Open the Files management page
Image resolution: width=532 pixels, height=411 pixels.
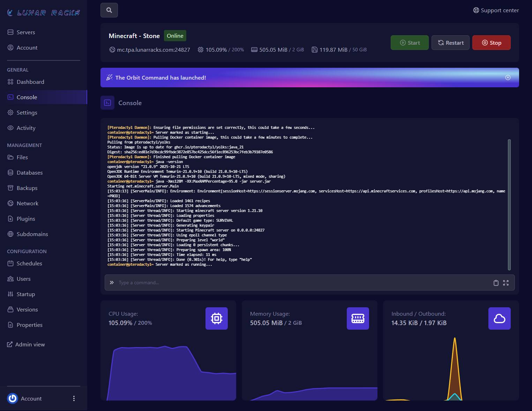tap(22, 157)
